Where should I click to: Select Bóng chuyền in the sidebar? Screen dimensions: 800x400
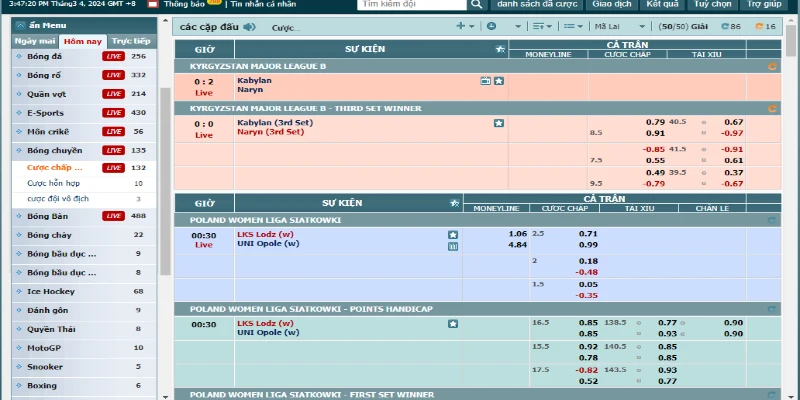(84, 151)
